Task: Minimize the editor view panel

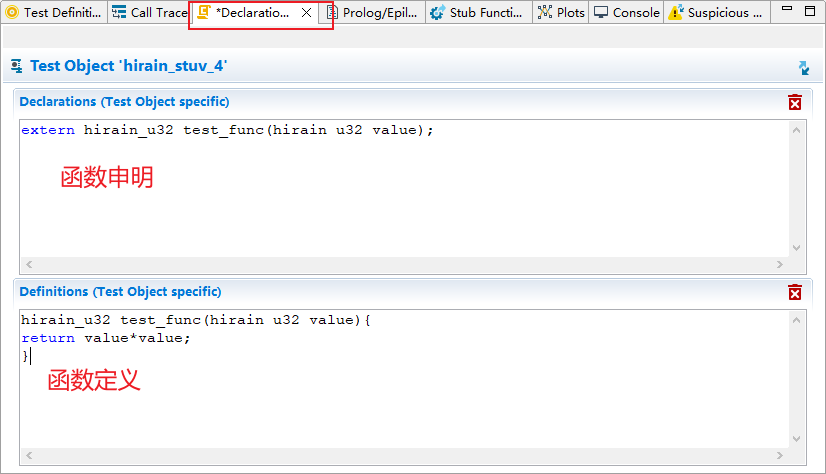Action: point(787,9)
